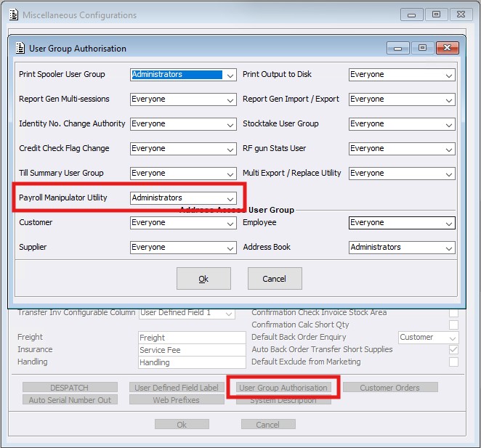Click the User Group Authorisation dialog title icon

tap(20, 49)
